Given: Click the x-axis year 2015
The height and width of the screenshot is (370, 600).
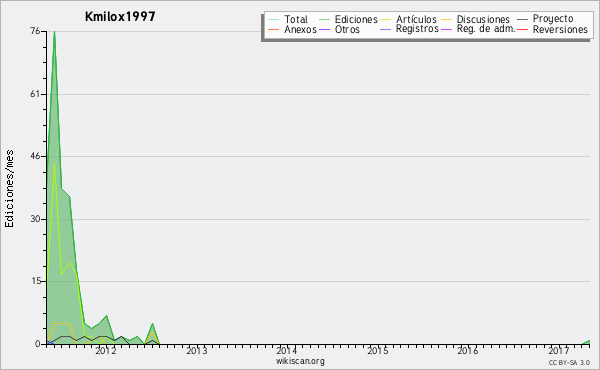Looking at the screenshot, I should click(378, 350).
